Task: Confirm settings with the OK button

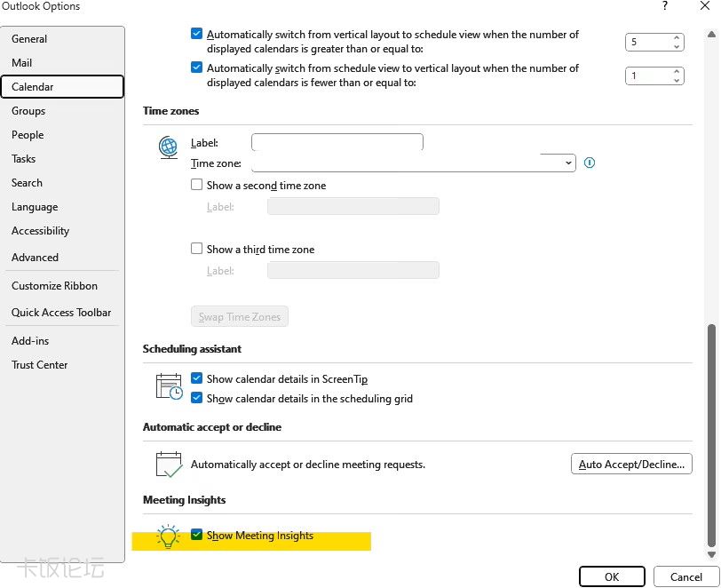Action: (612, 576)
